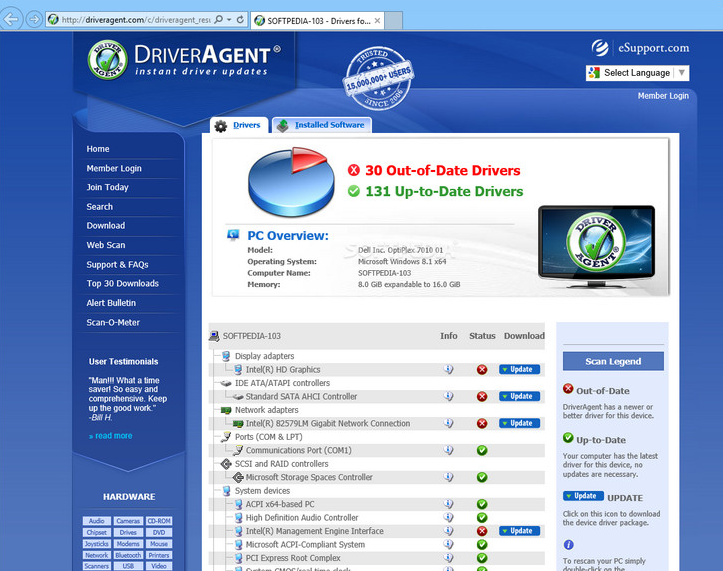Screen dimensions: 723x571
Task: Open a new blank browser tab
Action: coord(393,20)
